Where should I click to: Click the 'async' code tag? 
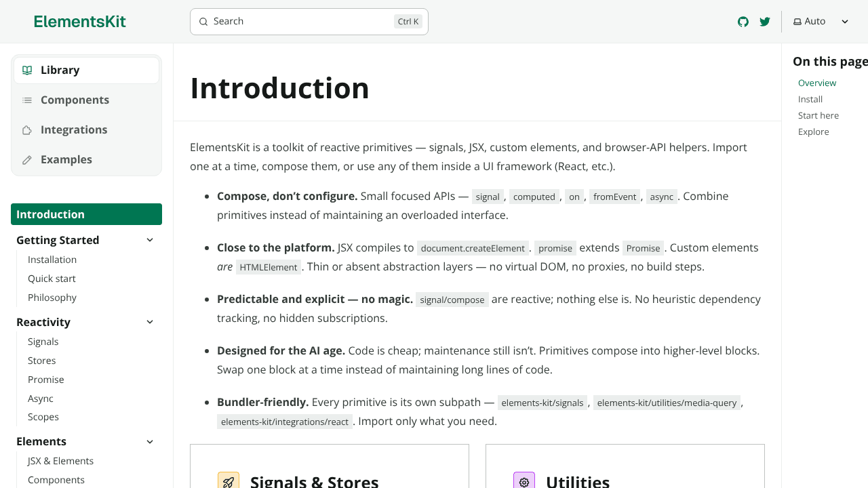(x=662, y=197)
